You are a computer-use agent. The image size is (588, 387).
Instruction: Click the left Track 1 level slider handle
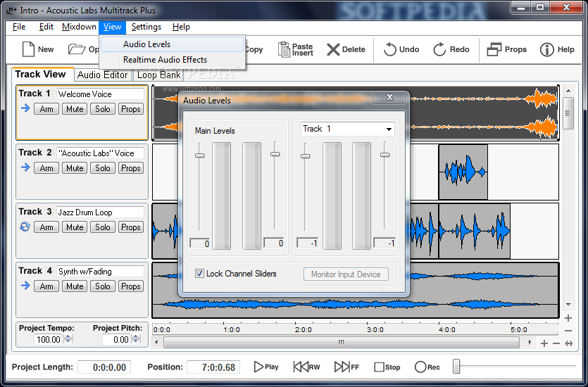tap(305, 156)
